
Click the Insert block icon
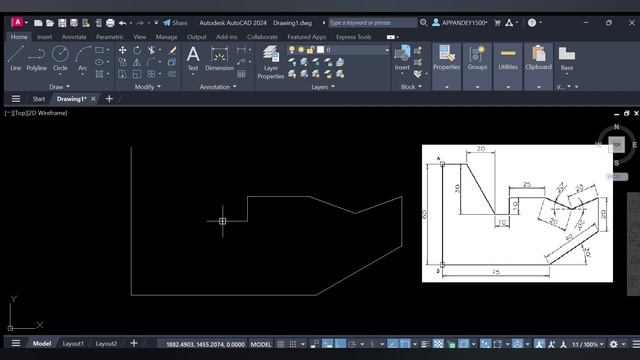coord(402,58)
